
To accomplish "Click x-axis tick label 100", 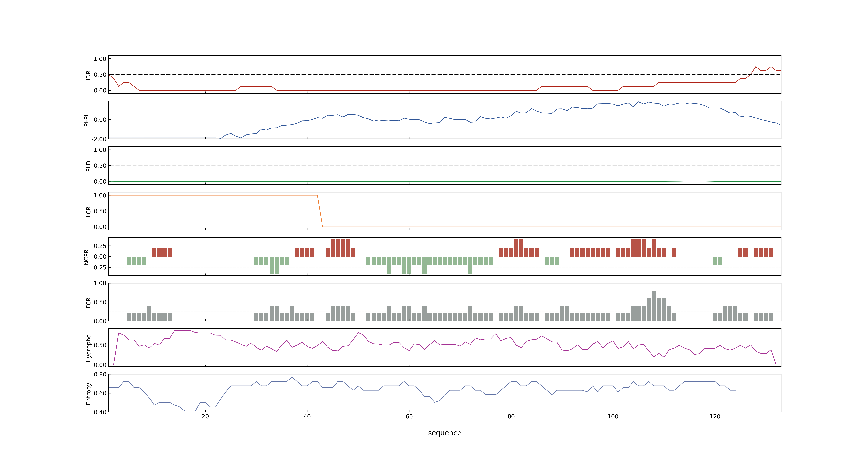I will (x=613, y=416).
